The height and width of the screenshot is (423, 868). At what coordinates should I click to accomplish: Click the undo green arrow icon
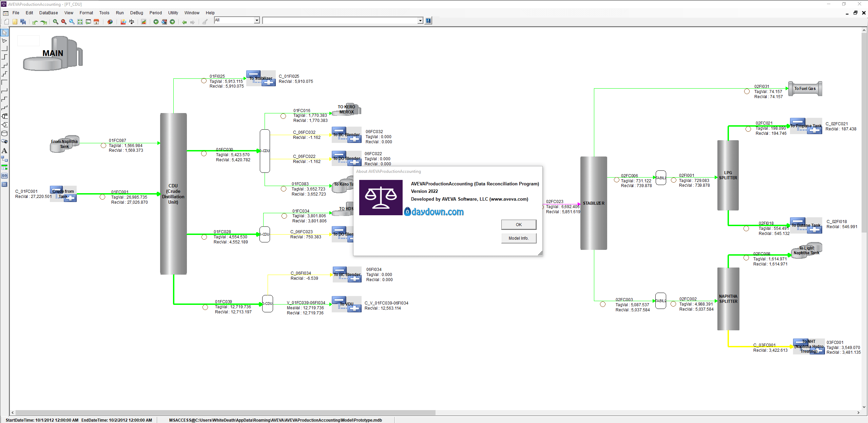[35, 22]
